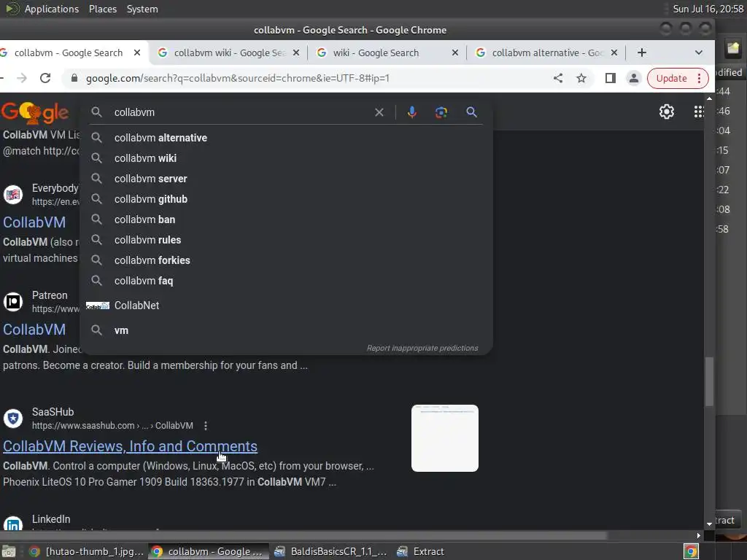Choose suggestion collabvm forkies

(286, 260)
